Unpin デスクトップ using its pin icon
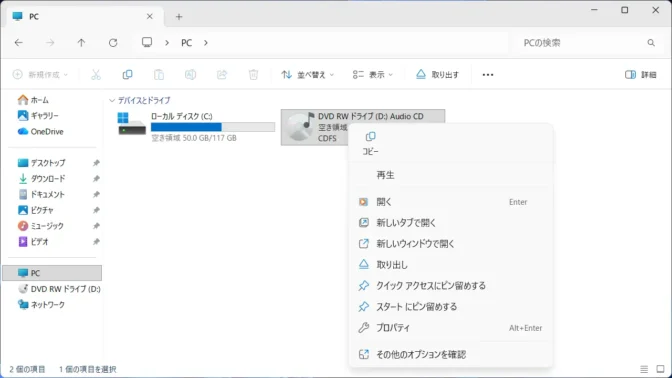The height and width of the screenshot is (378, 672). [96, 163]
